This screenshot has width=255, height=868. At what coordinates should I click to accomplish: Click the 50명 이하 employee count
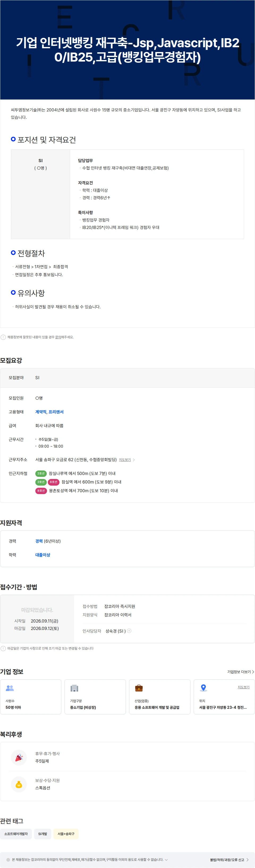click(x=13, y=707)
